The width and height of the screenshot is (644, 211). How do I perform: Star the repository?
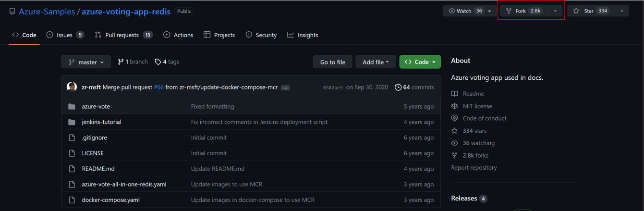coord(591,11)
